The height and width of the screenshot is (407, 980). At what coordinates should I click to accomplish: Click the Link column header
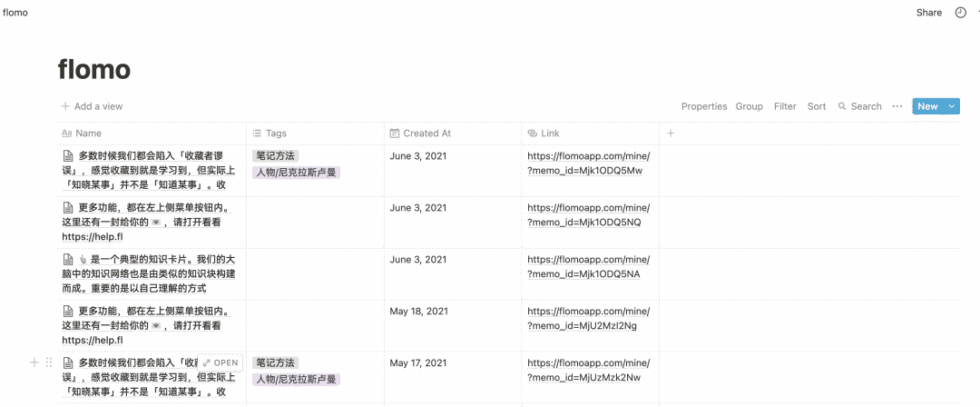(591, 134)
